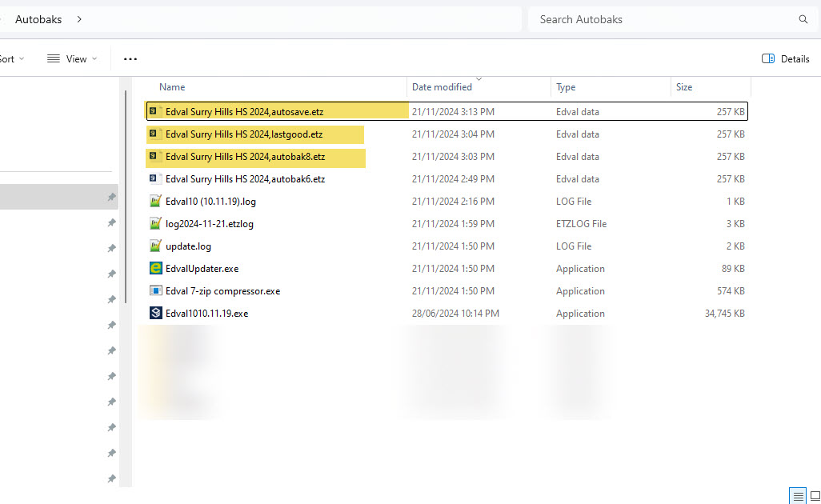Select the Edval1010.11.19.exe application icon

point(155,313)
